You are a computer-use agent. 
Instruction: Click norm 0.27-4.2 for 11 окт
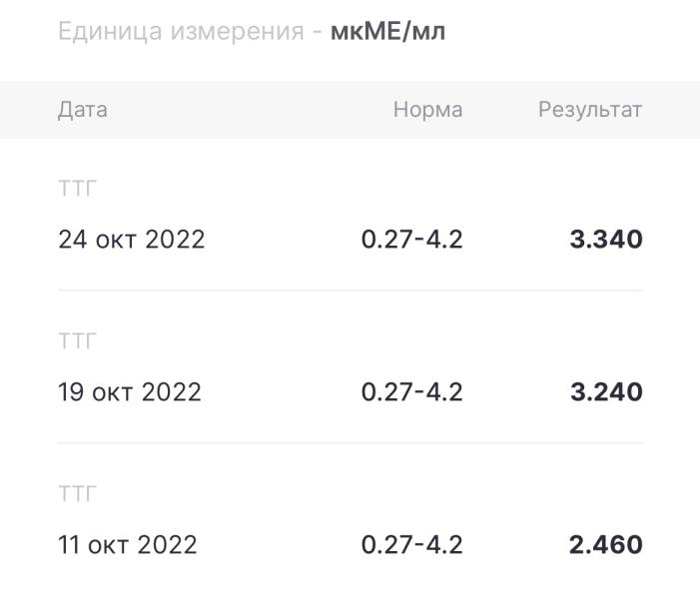pyautogui.click(x=411, y=545)
